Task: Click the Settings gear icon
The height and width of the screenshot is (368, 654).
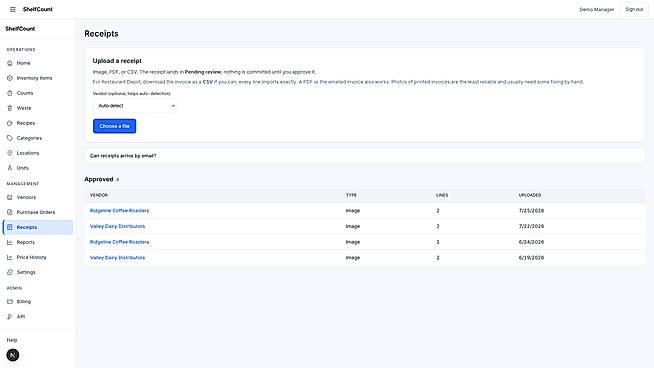Action: 10,272
